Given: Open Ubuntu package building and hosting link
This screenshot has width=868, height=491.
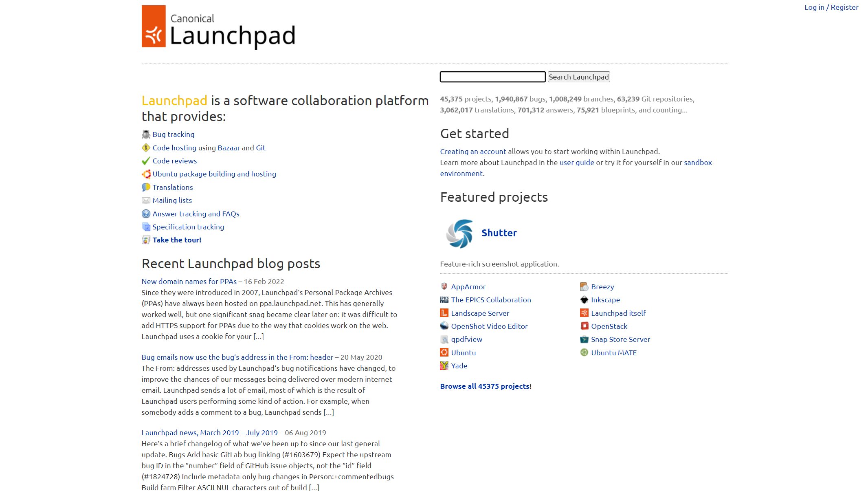Looking at the screenshot, I should pyautogui.click(x=214, y=174).
